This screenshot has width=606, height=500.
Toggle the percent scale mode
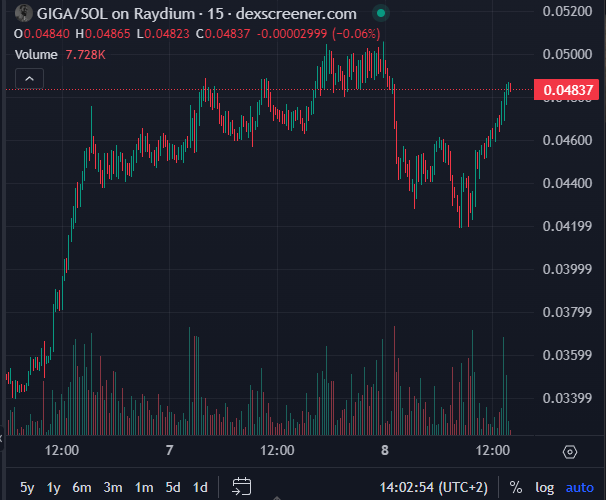[x=516, y=487]
